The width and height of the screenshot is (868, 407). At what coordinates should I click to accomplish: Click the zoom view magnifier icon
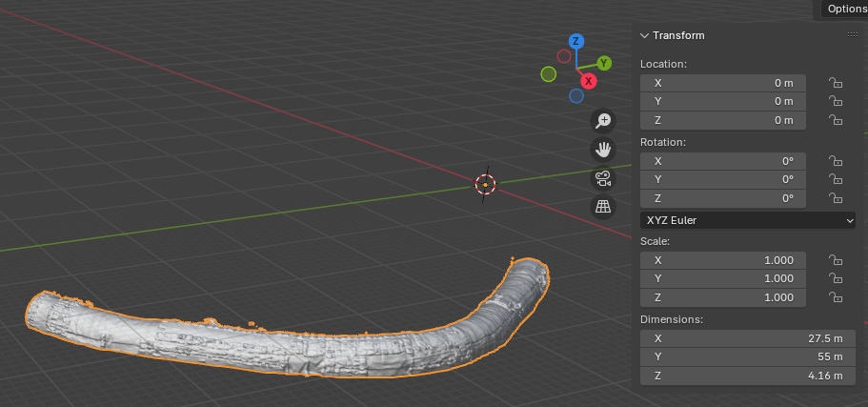point(603,121)
